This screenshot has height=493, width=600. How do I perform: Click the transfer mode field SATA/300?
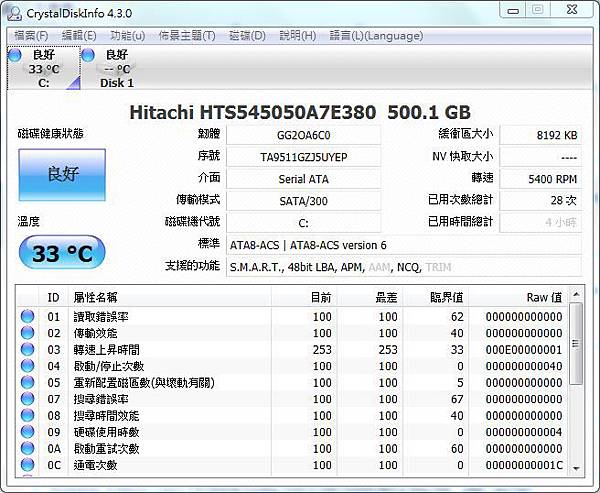point(303,201)
